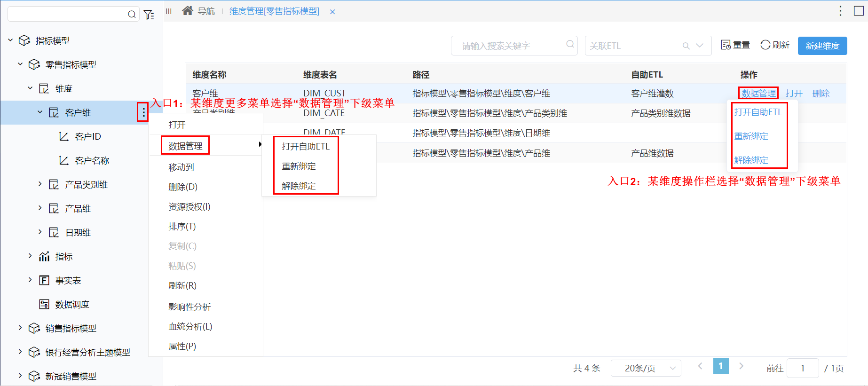
Task: Click the 刷新 refresh button
Action: 775,45
